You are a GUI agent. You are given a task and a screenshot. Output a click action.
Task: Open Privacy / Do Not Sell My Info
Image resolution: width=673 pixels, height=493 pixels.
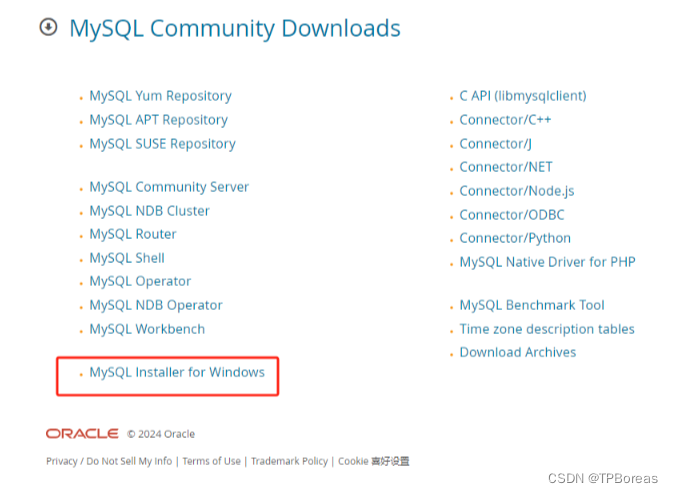pos(109,461)
